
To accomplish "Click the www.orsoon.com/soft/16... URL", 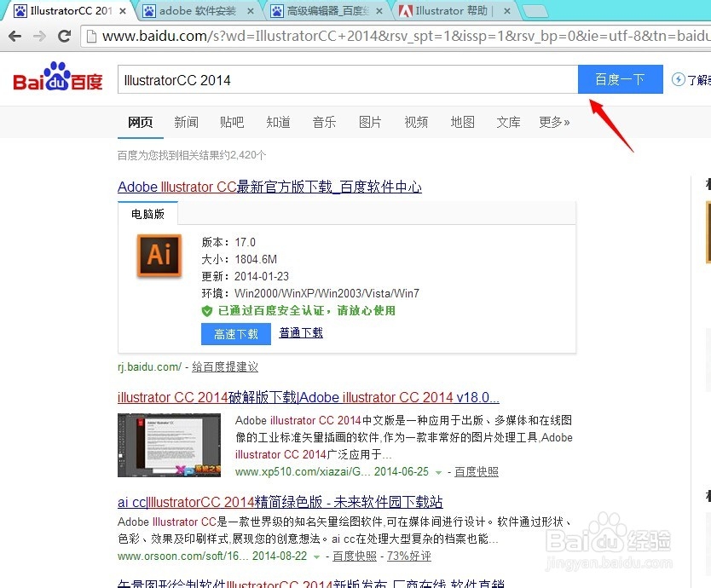I will tap(183, 556).
